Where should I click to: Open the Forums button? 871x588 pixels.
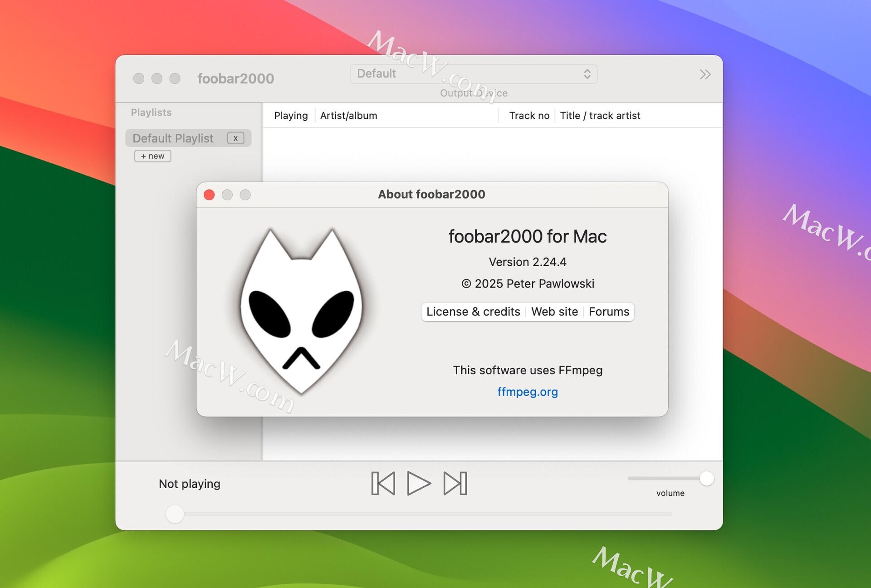(x=609, y=312)
